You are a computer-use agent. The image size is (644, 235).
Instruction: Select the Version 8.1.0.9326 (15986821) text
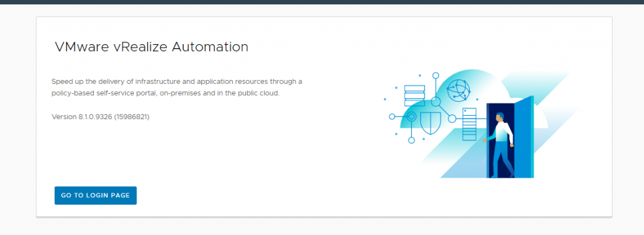pyautogui.click(x=101, y=117)
